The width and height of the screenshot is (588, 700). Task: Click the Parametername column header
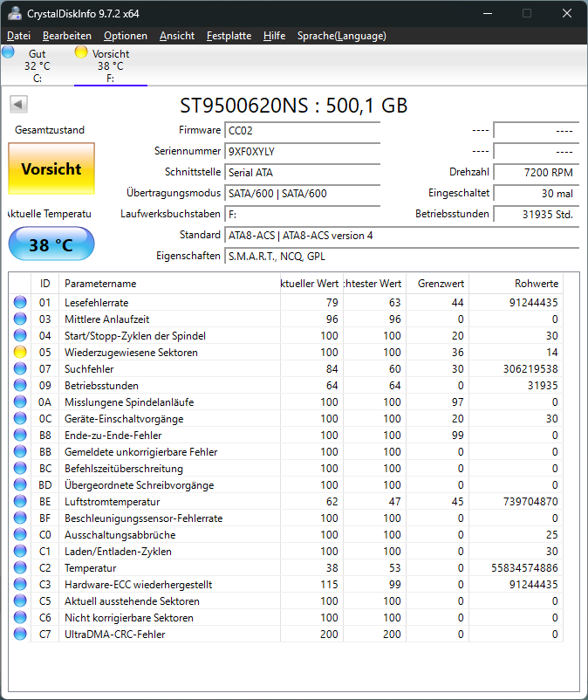pyautogui.click(x=169, y=284)
